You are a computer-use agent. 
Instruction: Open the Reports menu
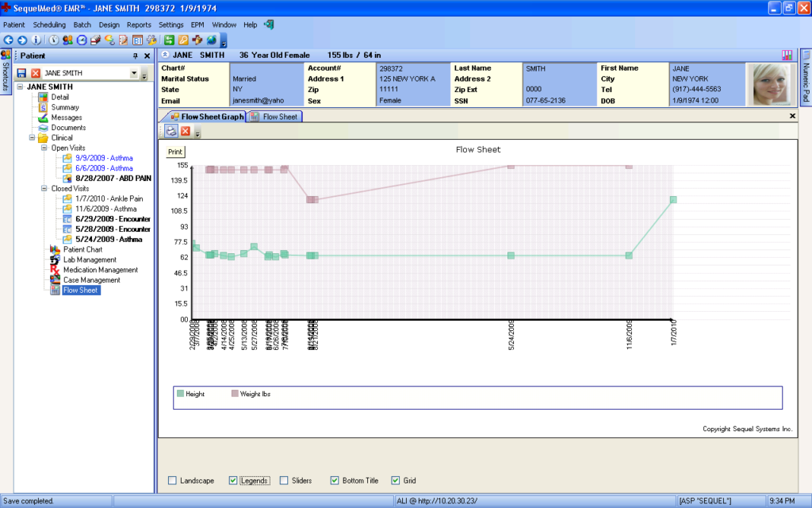pyautogui.click(x=139, y=25)
